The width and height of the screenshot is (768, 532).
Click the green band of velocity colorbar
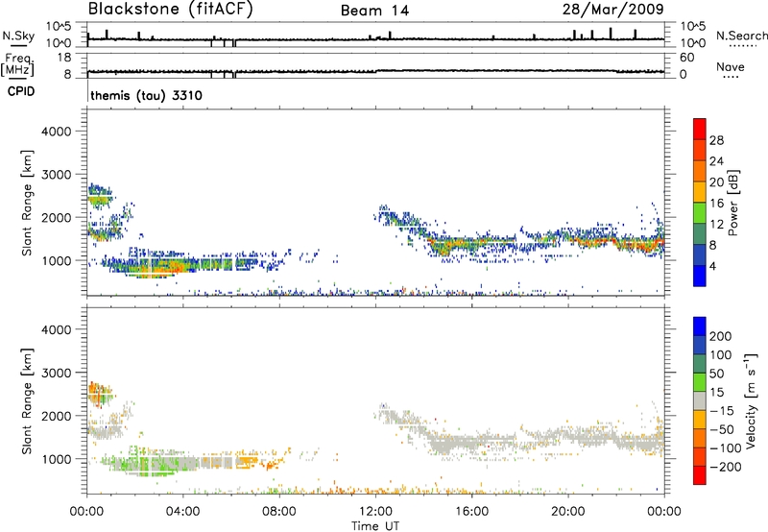(700, 382)
